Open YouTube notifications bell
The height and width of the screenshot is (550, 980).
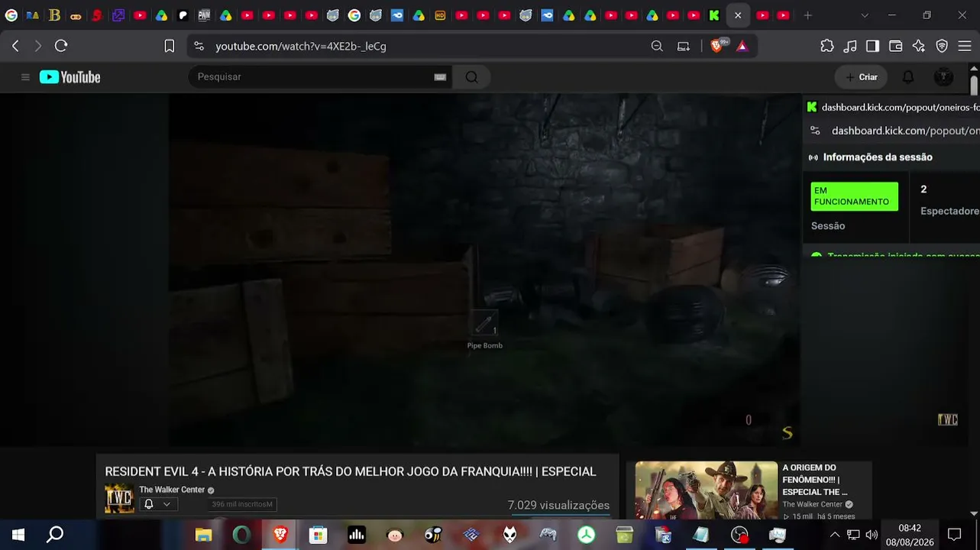pos(908,77)
